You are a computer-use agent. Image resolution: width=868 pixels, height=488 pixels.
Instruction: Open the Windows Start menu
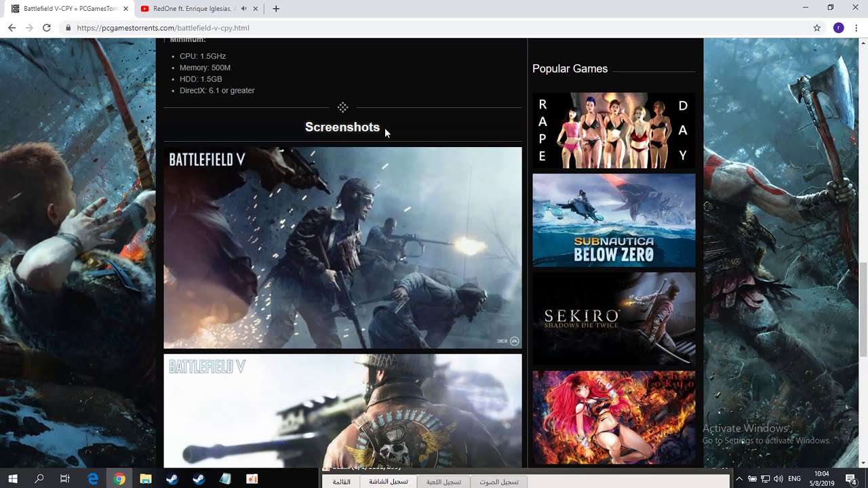click(13, 479)
